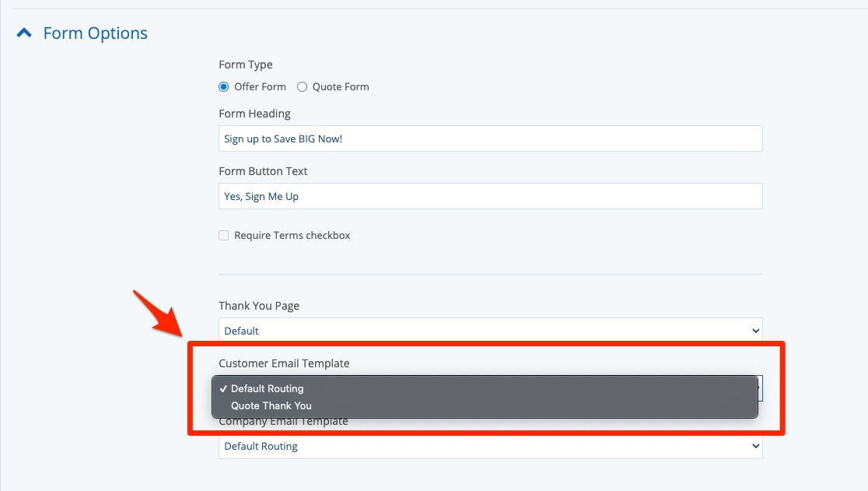Choose Quote Thank You from the menu
Screen dimensions: 868x491
tap(271, 405)
